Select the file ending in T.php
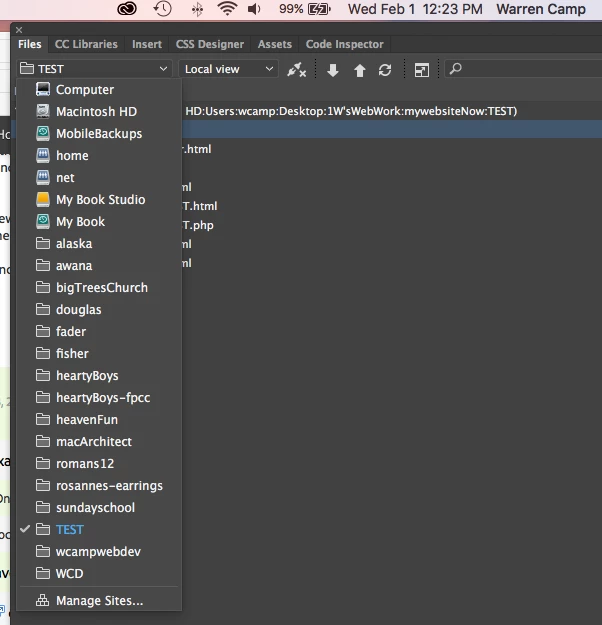Viewport: 602px width, 625px height. tap(198, 225)
